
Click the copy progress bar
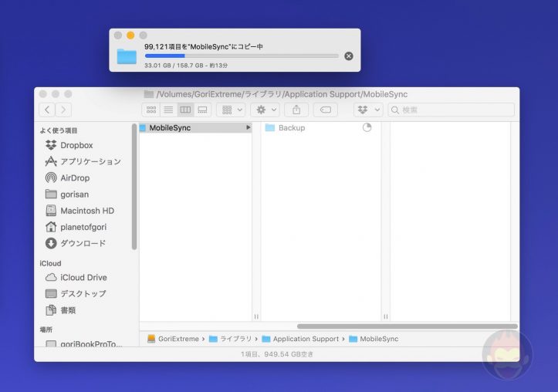(x=242, y=56)
